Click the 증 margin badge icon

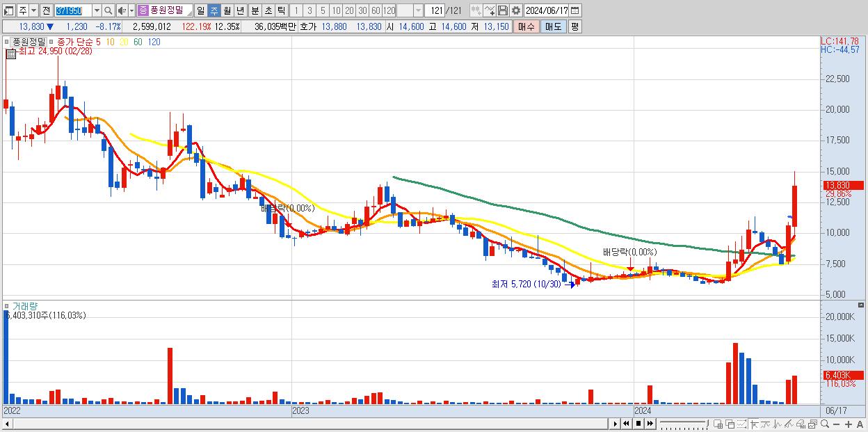pyautogui.click(x=143, y=11)
